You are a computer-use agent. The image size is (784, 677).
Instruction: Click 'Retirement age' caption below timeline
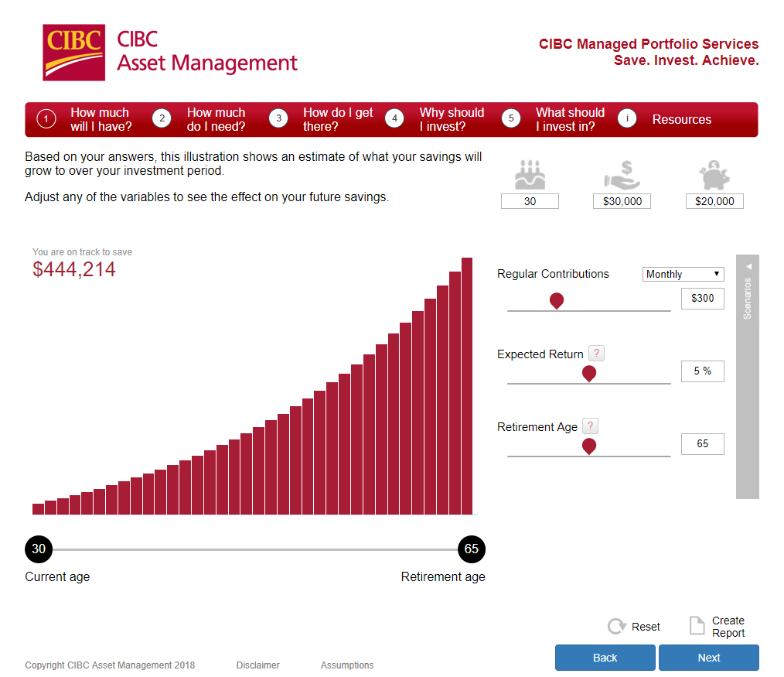point(443,577)
